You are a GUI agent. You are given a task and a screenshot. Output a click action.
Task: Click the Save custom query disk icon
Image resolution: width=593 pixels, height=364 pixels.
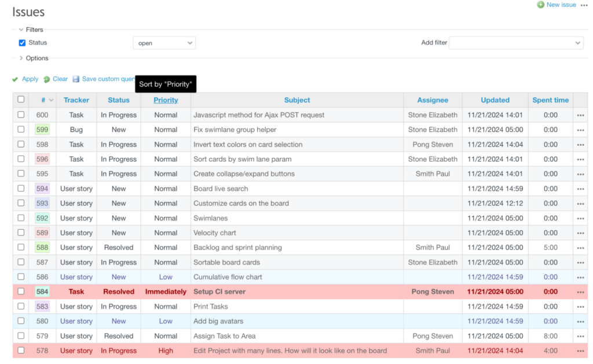coord(76,79)
